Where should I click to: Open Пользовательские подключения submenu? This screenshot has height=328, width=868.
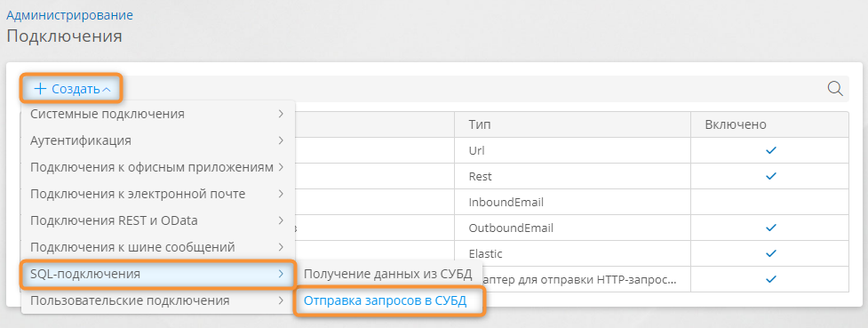point(158,300)
